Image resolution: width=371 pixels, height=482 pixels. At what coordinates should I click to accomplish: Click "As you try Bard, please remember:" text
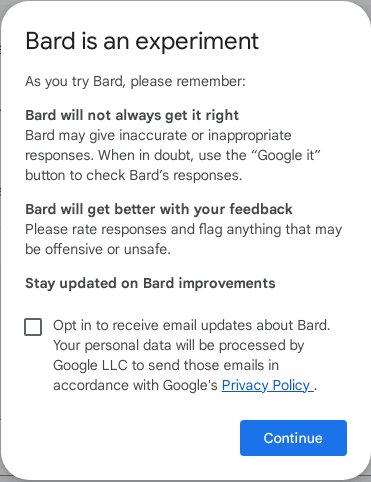point(135,81)
